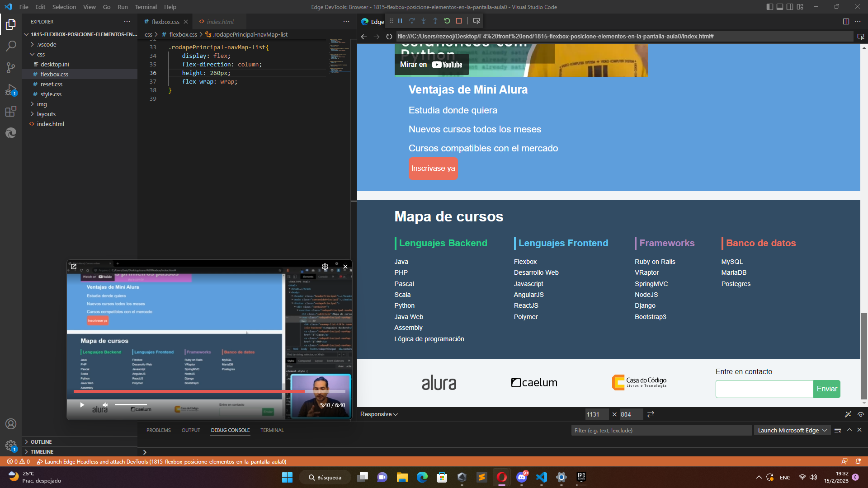Viewport: 868px width, 488px height.
Task: Switch to the index.html editor tab
Action: (220, 22)
